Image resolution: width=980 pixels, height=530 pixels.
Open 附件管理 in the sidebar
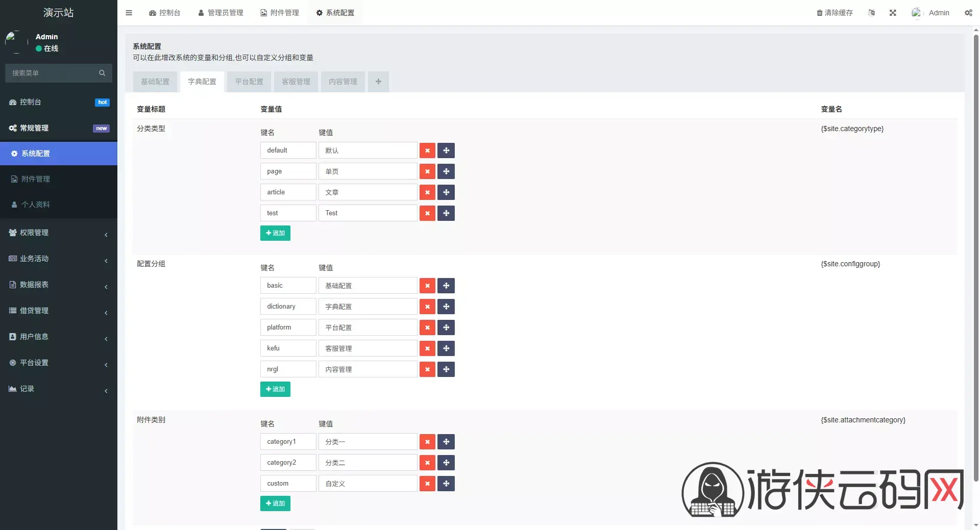point(59,179)
